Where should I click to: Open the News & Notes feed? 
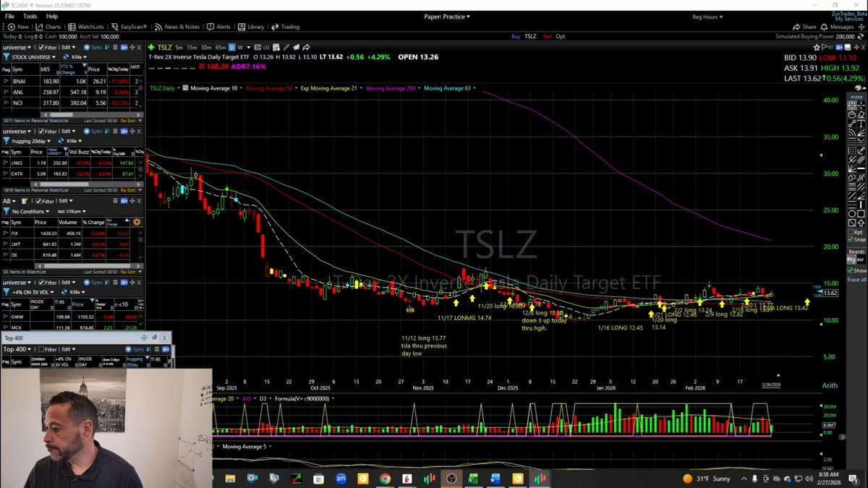176,27
